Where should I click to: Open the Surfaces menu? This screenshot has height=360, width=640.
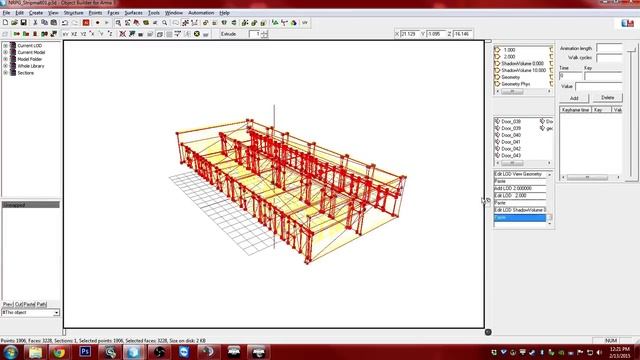point(133,13)
